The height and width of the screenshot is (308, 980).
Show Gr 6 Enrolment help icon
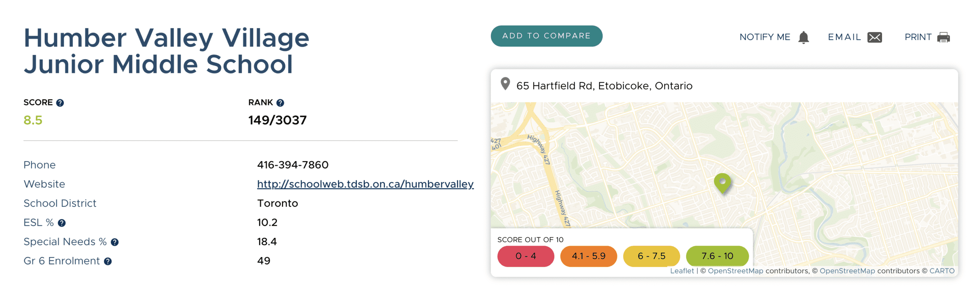click(x=108, y=261)
